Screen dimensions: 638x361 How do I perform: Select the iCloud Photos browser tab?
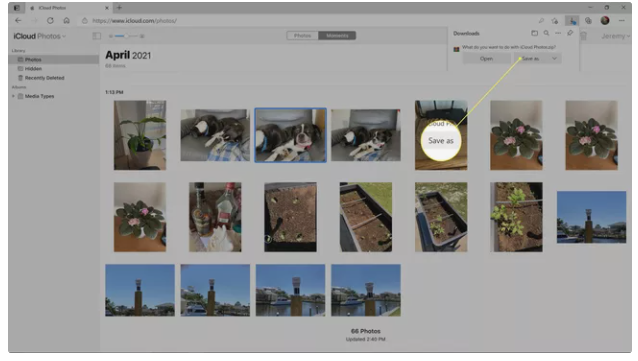[x=68, y=8]
